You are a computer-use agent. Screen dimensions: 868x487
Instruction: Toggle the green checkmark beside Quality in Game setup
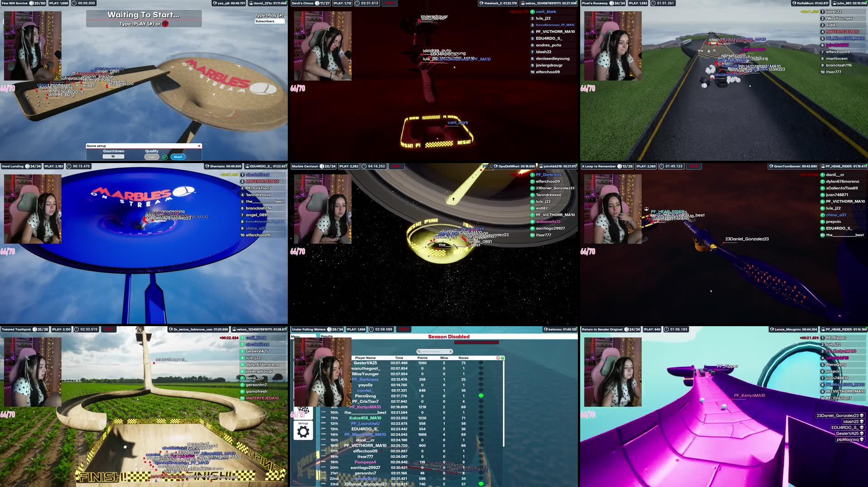click(x=165, y=157)
